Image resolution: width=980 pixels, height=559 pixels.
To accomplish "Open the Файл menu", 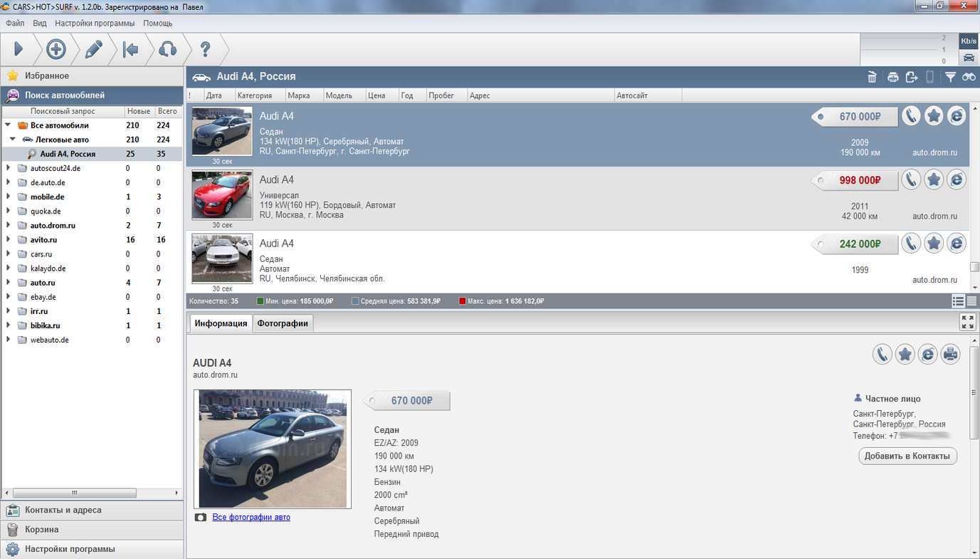I will [15, 23].
